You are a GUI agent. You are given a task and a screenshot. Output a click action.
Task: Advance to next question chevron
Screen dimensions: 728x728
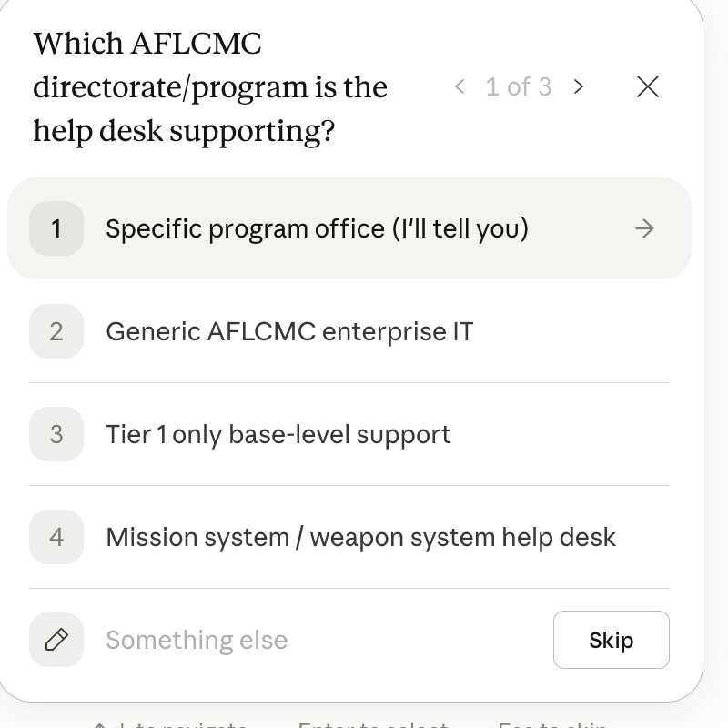pos(579,86)
